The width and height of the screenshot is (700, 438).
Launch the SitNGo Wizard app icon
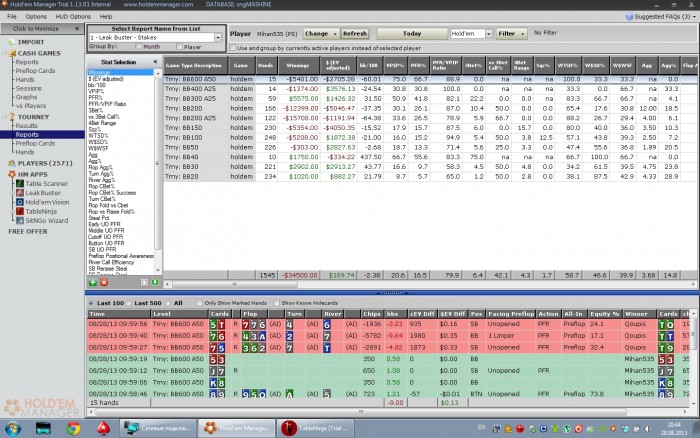tap(20, 221)
